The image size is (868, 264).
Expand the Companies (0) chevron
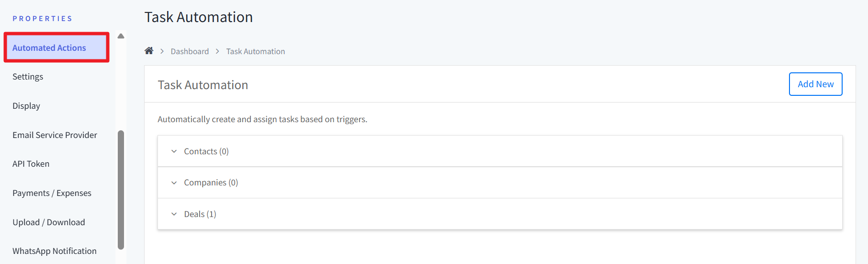174,183
